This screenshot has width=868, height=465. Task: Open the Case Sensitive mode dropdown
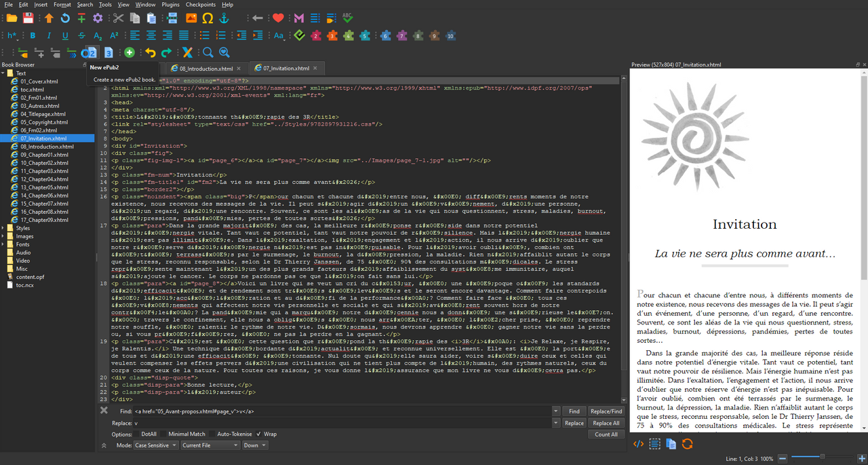pyautogui.click(x=156, y=445)
